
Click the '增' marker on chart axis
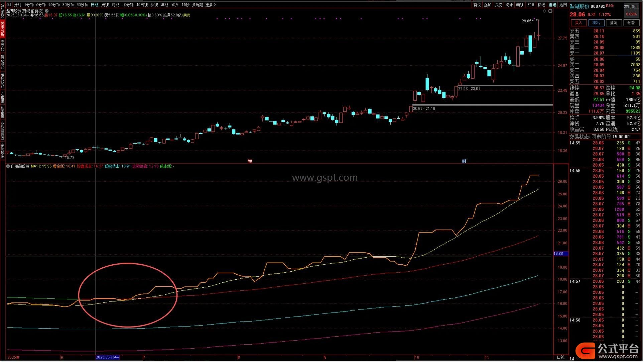[250, 161]
